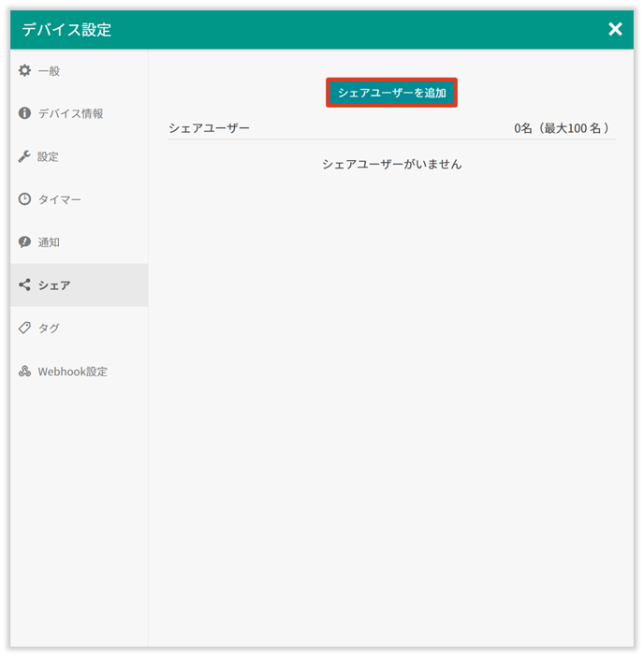
Task: Close the デバイス設定 dialog
Action: coord(615,29)
